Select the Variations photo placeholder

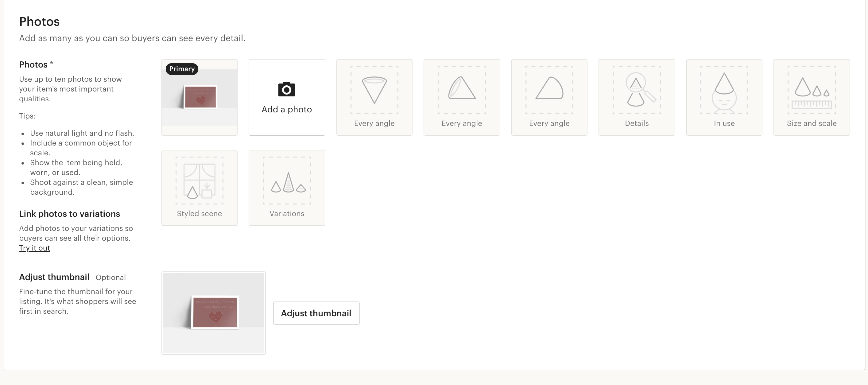tap(287, 188)
